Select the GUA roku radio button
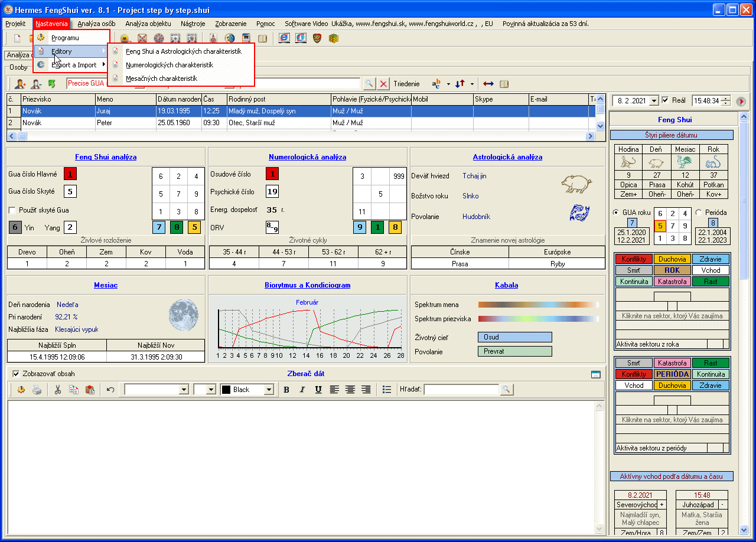This screenshot has width=756, height=542. pyautogui.click(x=617, y=213)
